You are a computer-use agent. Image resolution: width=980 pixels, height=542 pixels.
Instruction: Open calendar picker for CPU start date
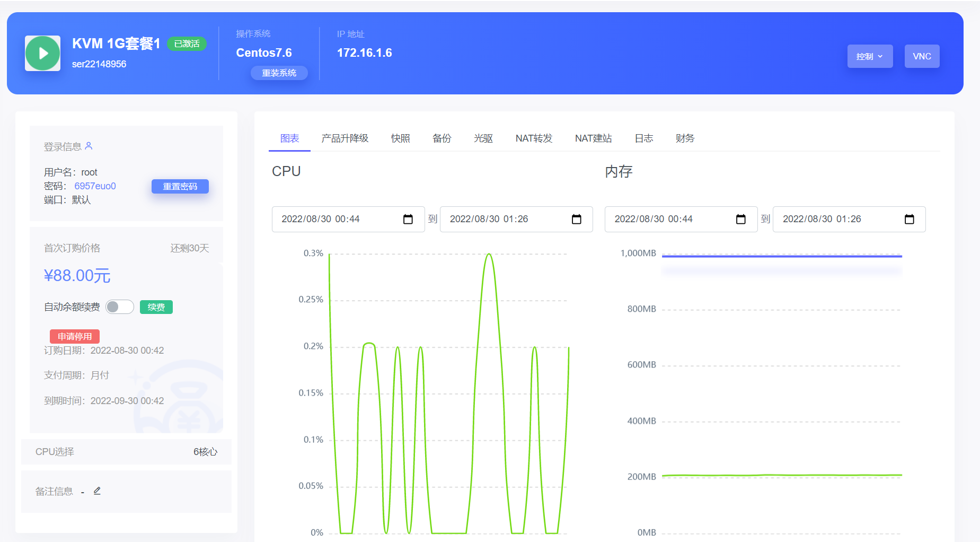click(x=408, y=219)
